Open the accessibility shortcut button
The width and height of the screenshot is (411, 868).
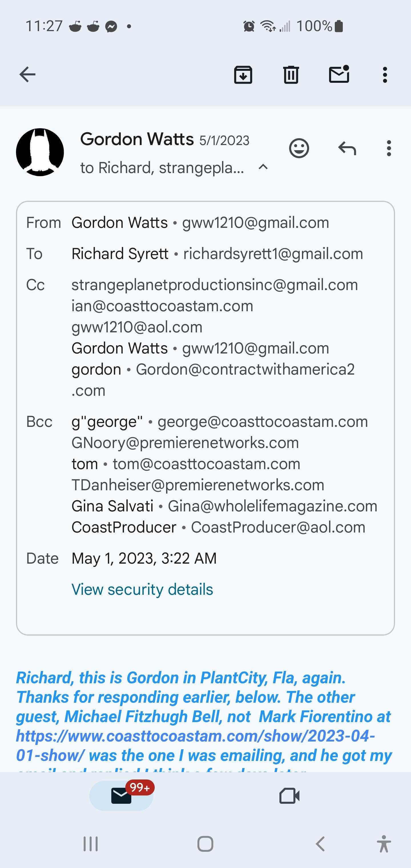click(x=384, y=844)
